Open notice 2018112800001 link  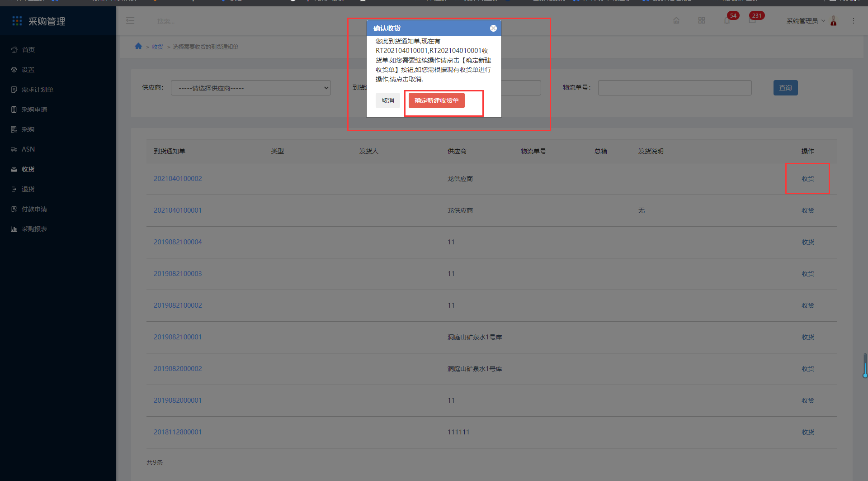(x=178, y=432)
